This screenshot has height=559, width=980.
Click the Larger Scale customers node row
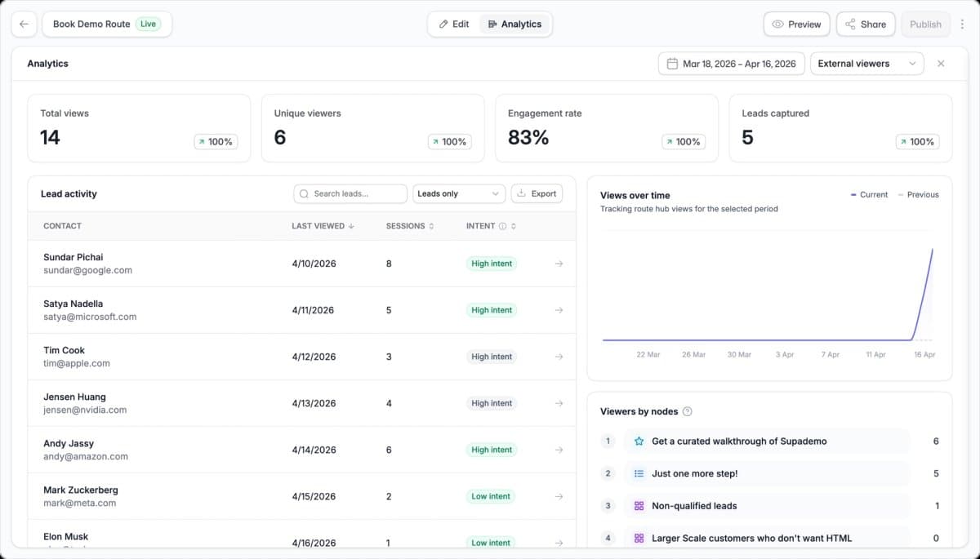767,538
